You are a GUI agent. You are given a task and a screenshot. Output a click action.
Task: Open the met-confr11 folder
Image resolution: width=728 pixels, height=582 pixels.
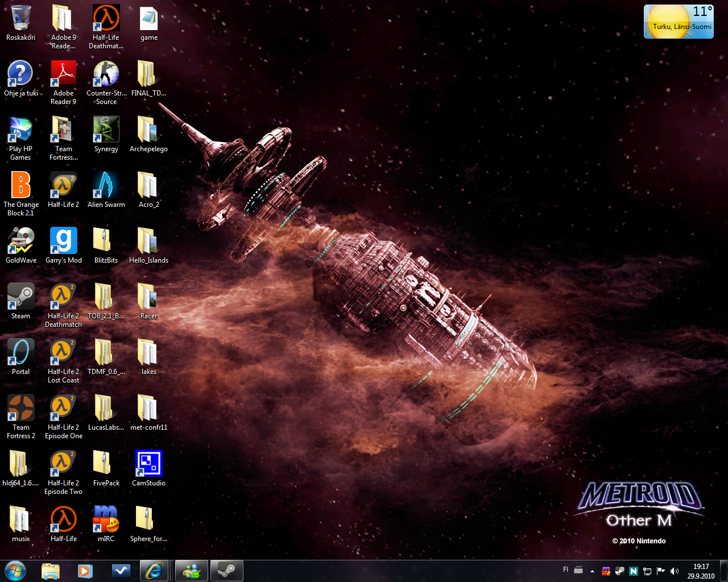click(148, 413)
